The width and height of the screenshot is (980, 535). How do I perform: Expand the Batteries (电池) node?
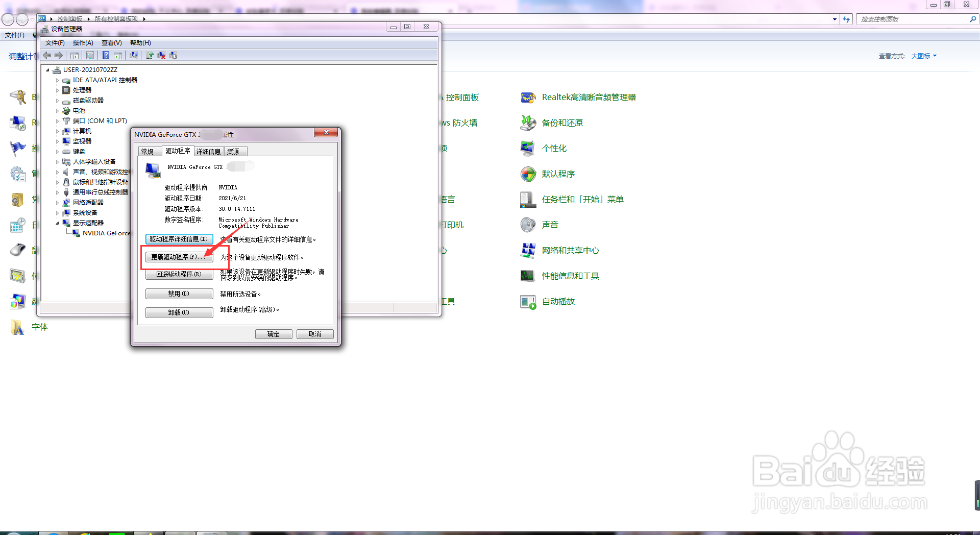pyautogui.click(x=57, y=111)
